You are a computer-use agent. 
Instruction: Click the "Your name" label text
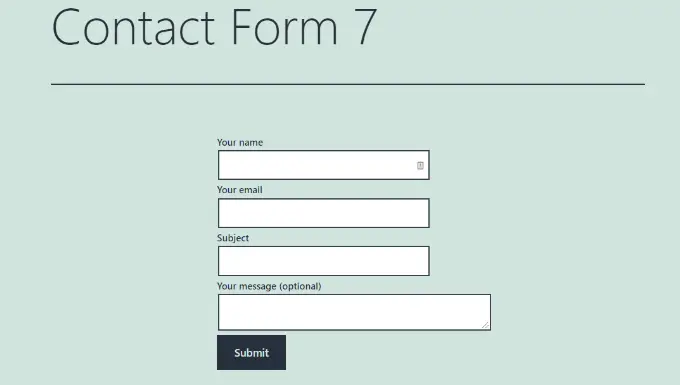[240, 143]
